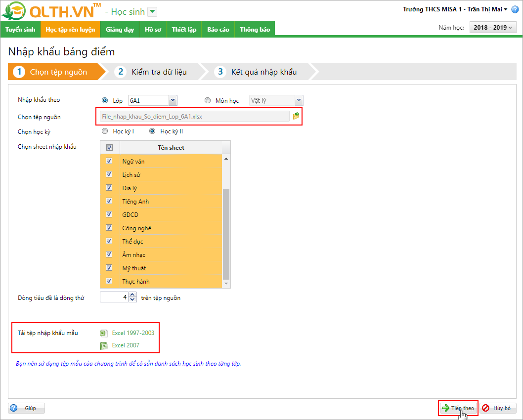Select the Học kỳ II radio button
The height and width of the screenshot is (420, 523).
point(152,131)
